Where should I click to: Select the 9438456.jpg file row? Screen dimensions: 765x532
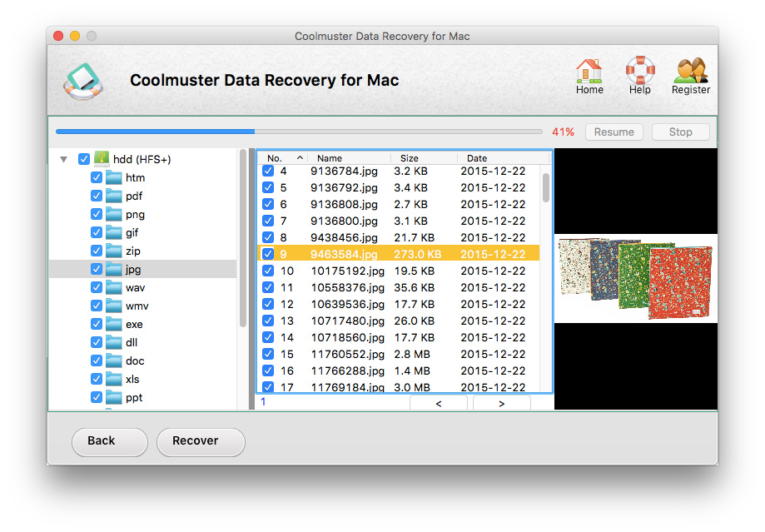[x=398, y=237]
